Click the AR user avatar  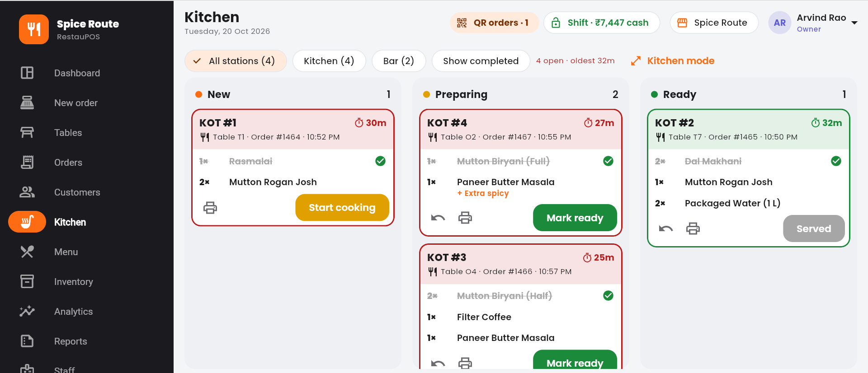[x=780, y=23]
